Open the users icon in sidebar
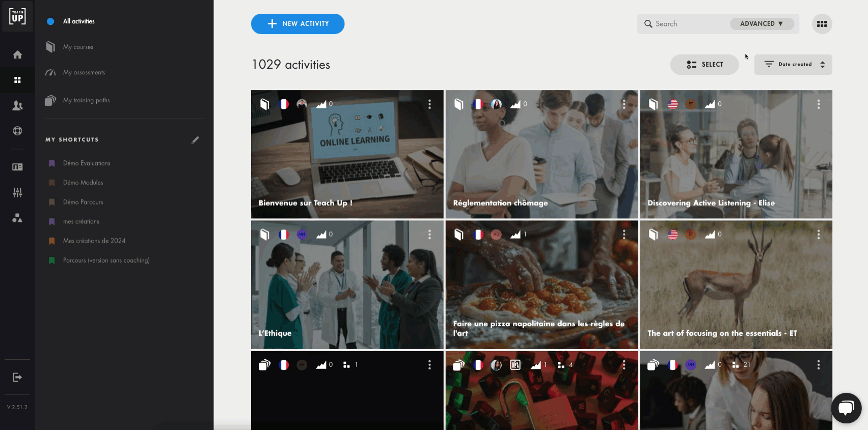868x430 pixels. (17, 105)
